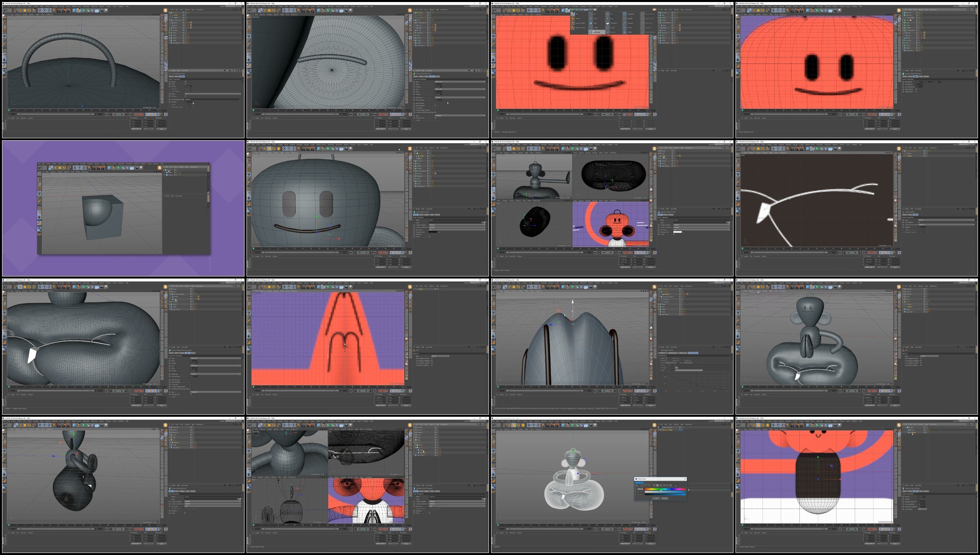Click Cancel in the Color Picker dialog
The width and height of the screenshot is (980, 555).
point(665,498)
